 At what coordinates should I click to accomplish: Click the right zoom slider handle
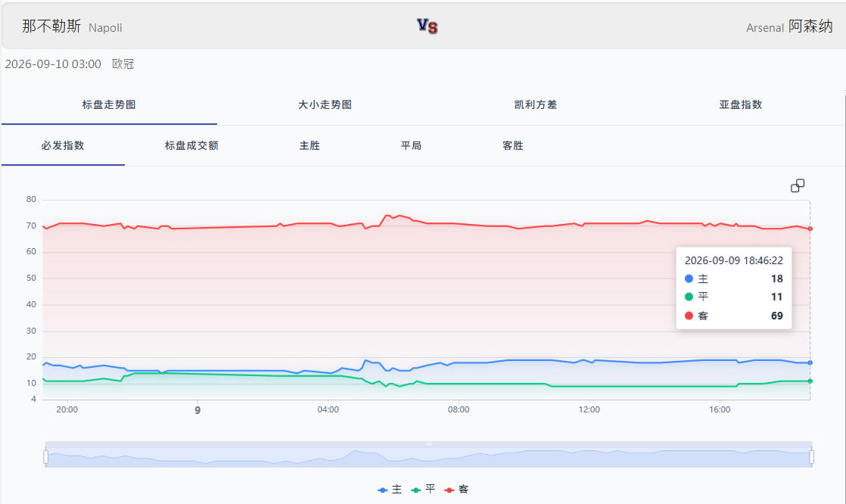pos(812,457)
